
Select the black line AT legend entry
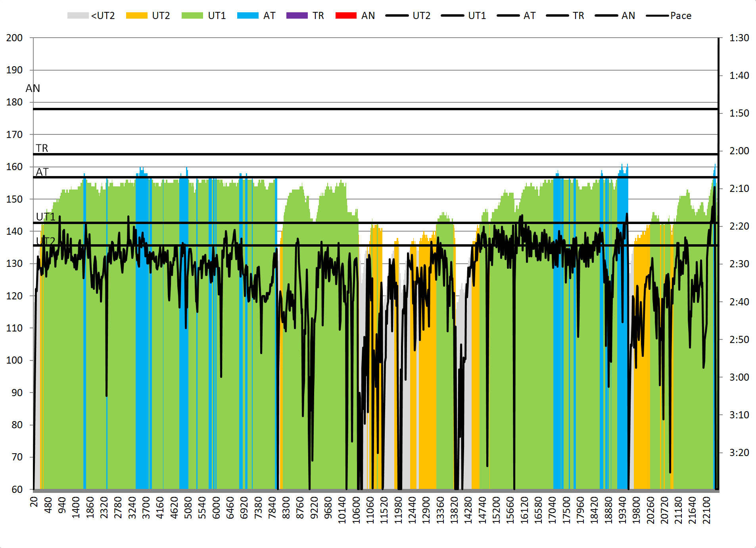[516, 16]
